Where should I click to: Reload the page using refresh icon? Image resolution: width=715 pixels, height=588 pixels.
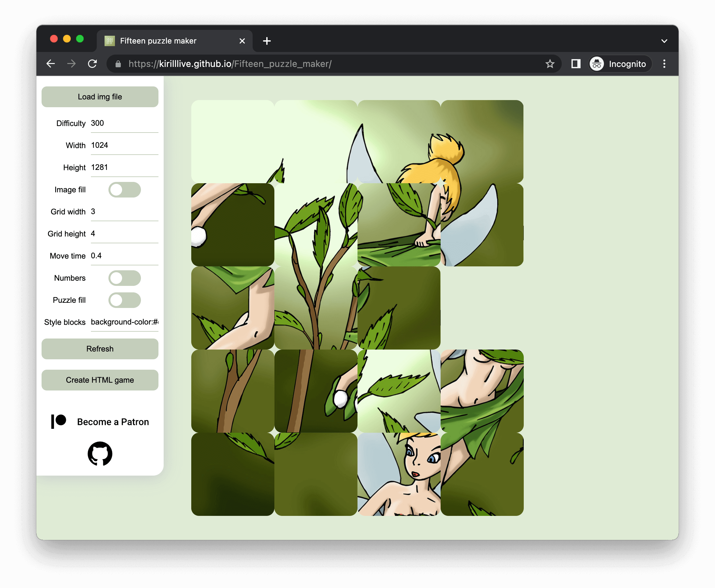[x=93, y=64]
